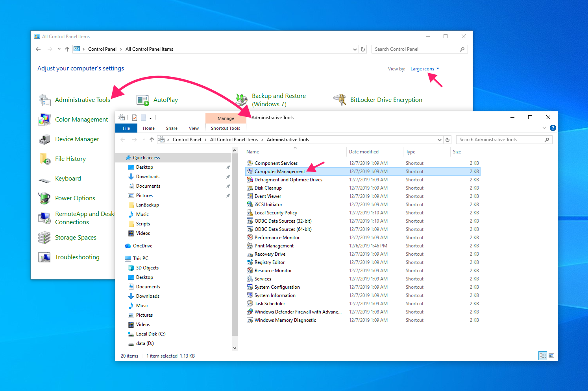Screen dimensions: 588x391
Task: Open the Storage Spaces icon
Action: click(x=44, y=238)
